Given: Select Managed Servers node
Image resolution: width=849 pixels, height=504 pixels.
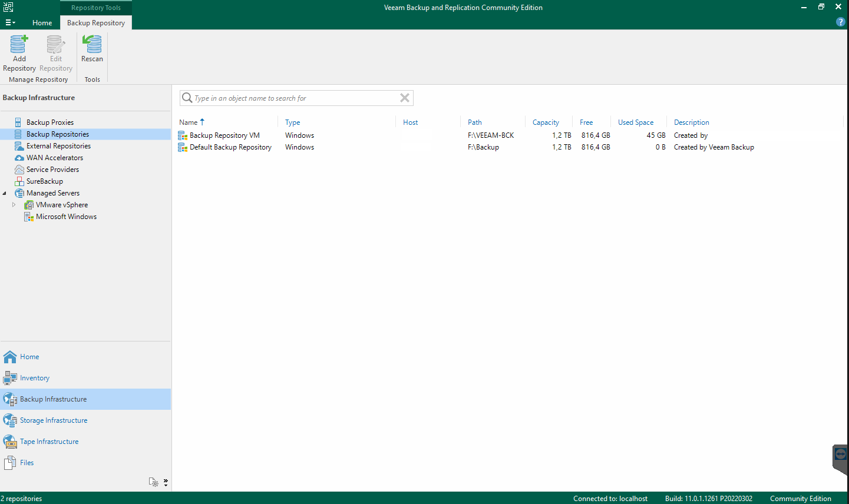Looking at the screenshot, I should tap(53, 193).
